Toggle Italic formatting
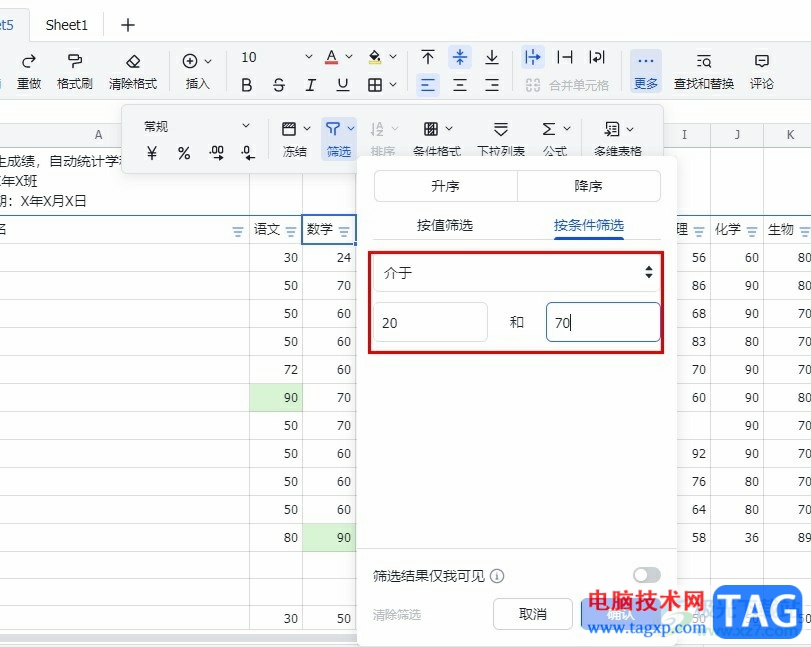The image size is (811, 647). [310, 85]
